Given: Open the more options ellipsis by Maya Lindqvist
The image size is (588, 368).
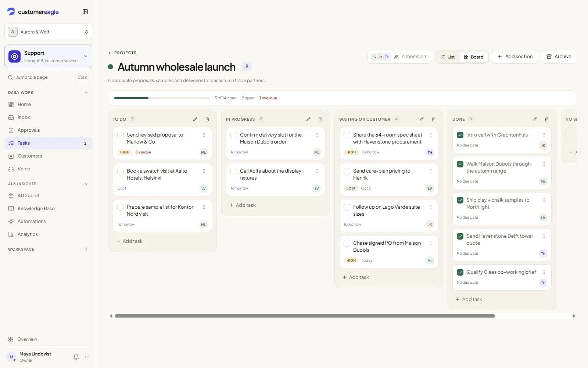Looking at the screenshot, I should [87, 357].
